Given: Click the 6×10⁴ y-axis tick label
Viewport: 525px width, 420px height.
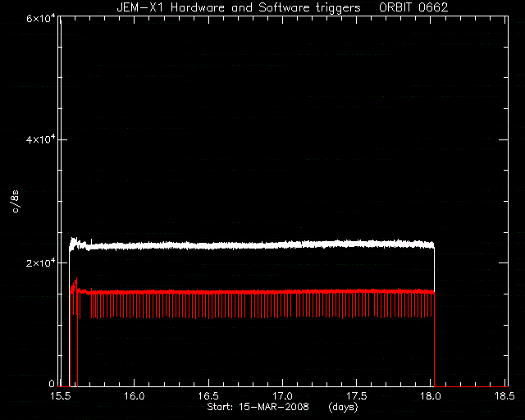Looking at the screenshot, I should pos(41,18).
